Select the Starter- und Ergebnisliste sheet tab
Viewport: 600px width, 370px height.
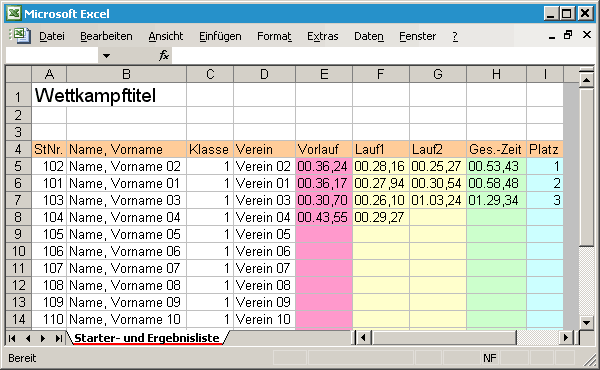147,338
